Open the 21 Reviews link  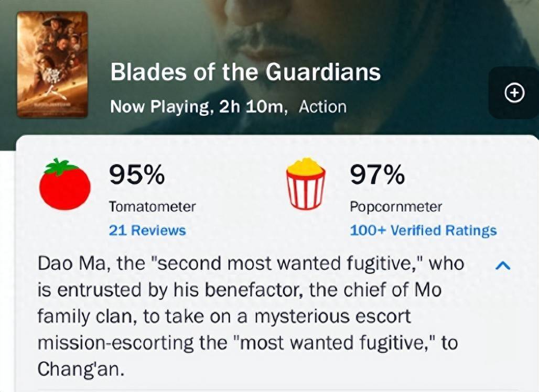(147, 231)
